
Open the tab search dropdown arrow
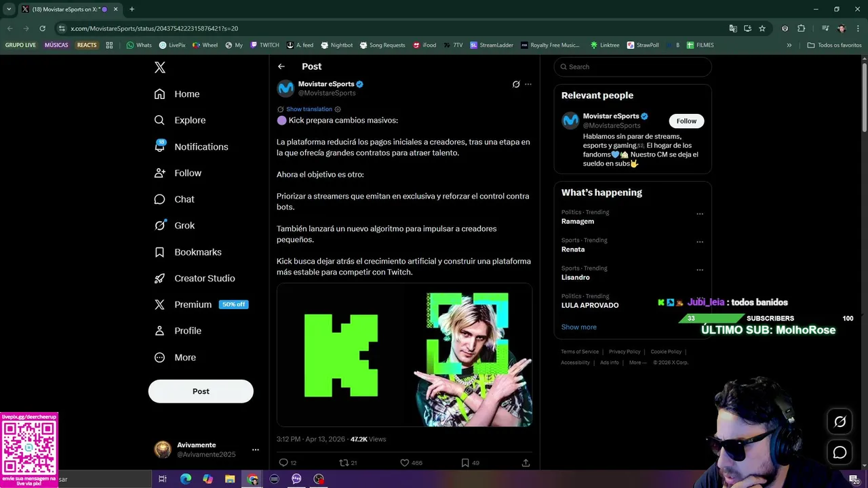[8, 9]
